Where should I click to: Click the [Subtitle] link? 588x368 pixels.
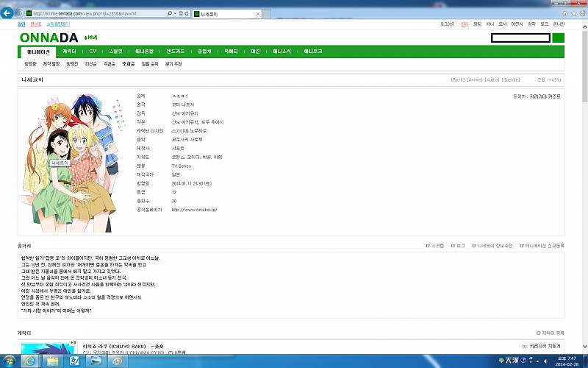[511, 79]
